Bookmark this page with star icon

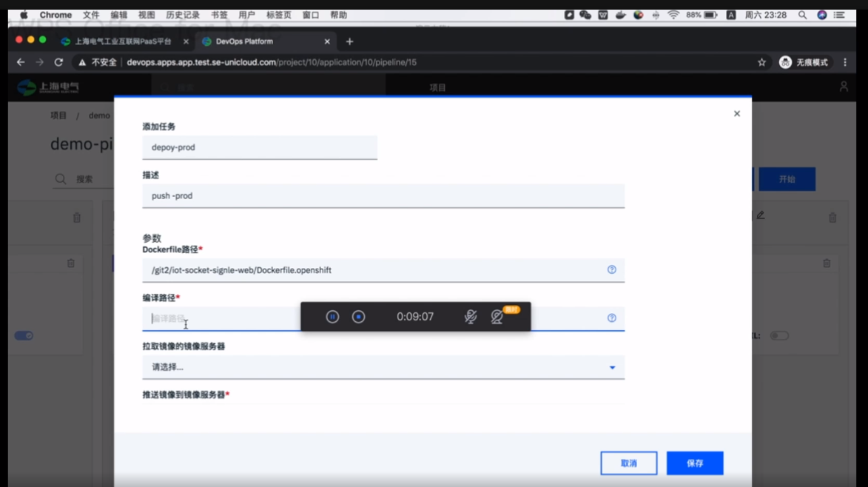click(x=761, y=62)
